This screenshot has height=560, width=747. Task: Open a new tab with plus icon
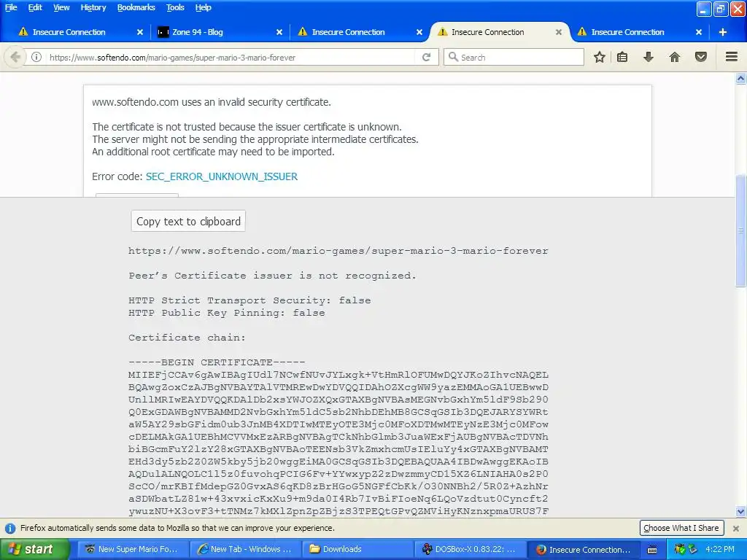(x=723, y=32)
